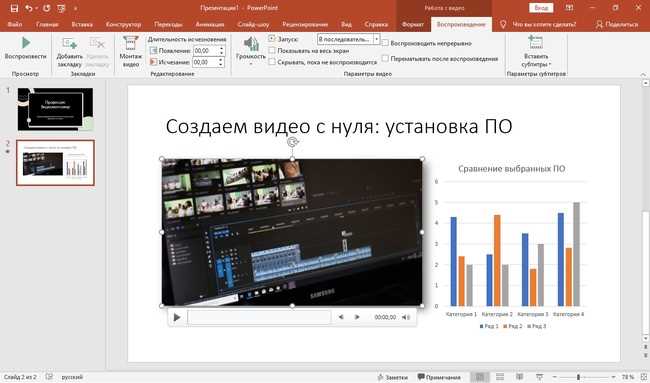
Task: Click the zoom in plus button
Action: click(x=614, y=377)
